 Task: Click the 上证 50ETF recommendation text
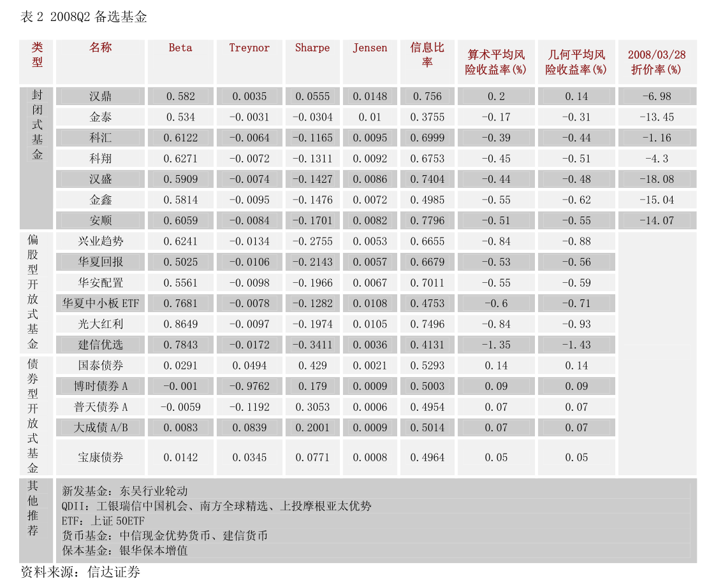pos(103,520)
